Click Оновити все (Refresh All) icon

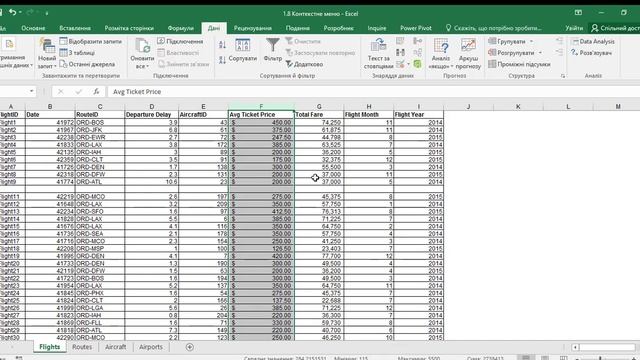point(142,46)
